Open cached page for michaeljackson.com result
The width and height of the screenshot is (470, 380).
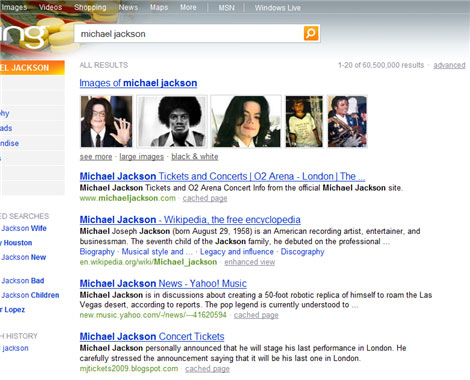click(205, 198)
